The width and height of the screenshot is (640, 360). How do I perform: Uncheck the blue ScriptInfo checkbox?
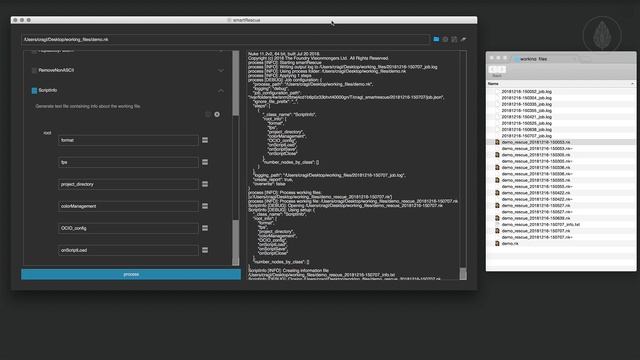tap(34, 90)
